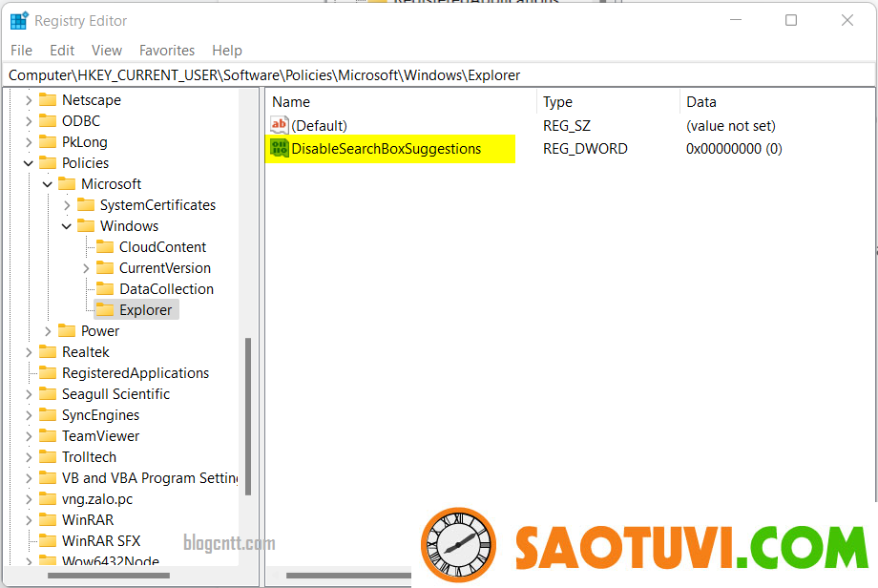Click the Trolltech folder icon
Screen dimensions: 878x588
tap(48, 457)
